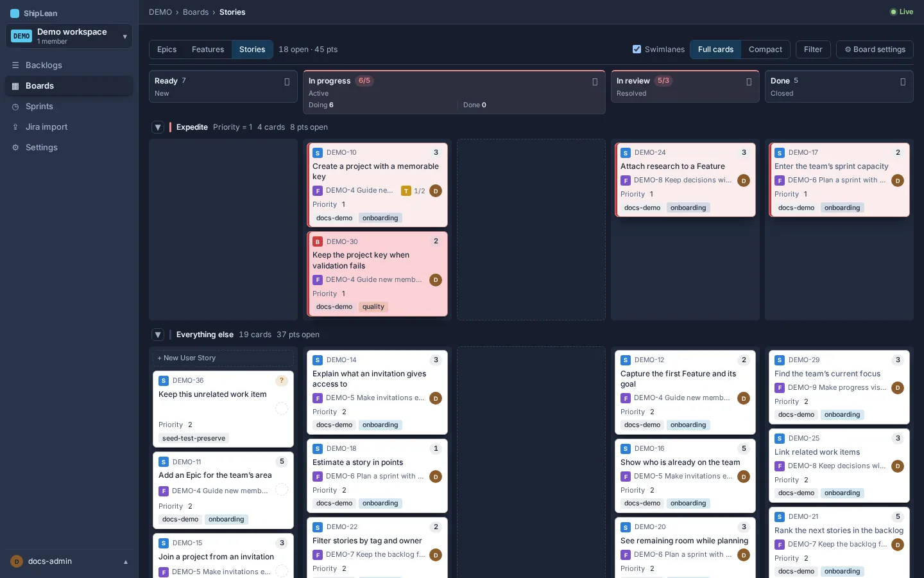Click the assignee avatar on DEMO-24
The image size is (924, 578).
[744, 180]
